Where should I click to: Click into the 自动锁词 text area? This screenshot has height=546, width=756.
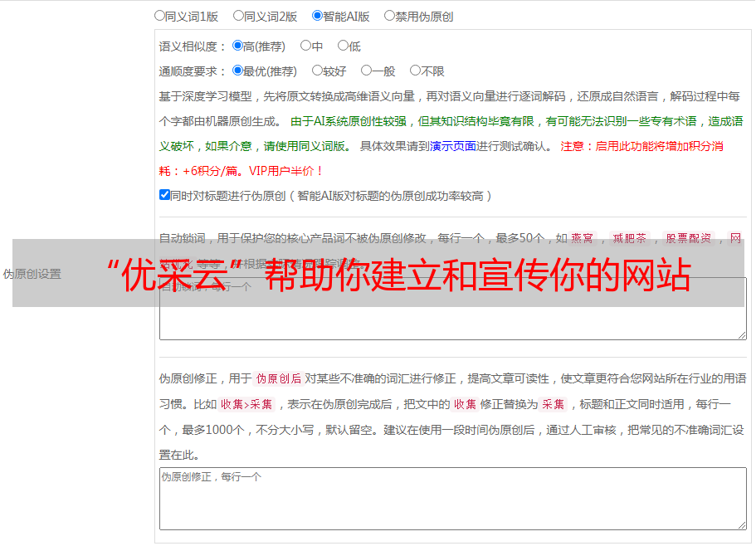click(x=453, y=309)
